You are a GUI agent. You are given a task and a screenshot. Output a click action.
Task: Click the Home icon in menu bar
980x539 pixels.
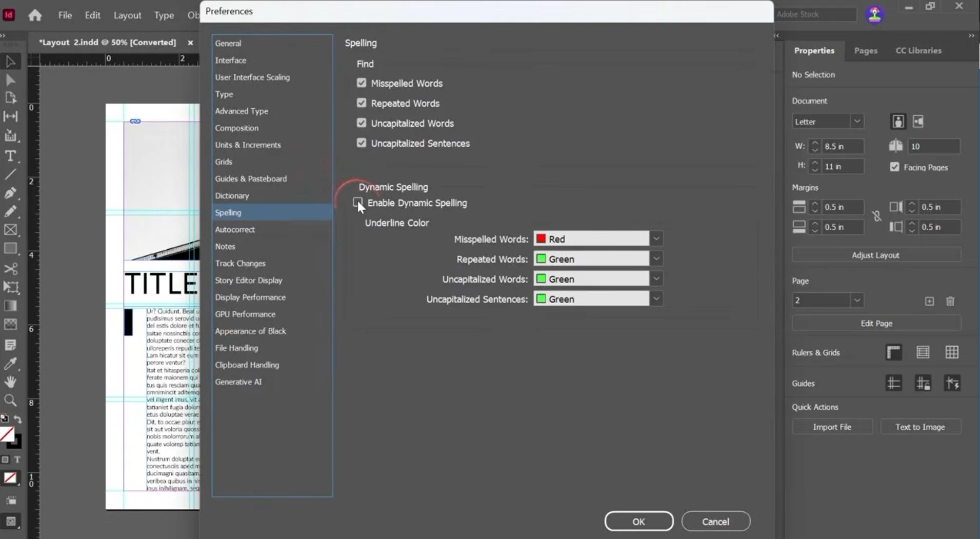(x=35, y=15)
